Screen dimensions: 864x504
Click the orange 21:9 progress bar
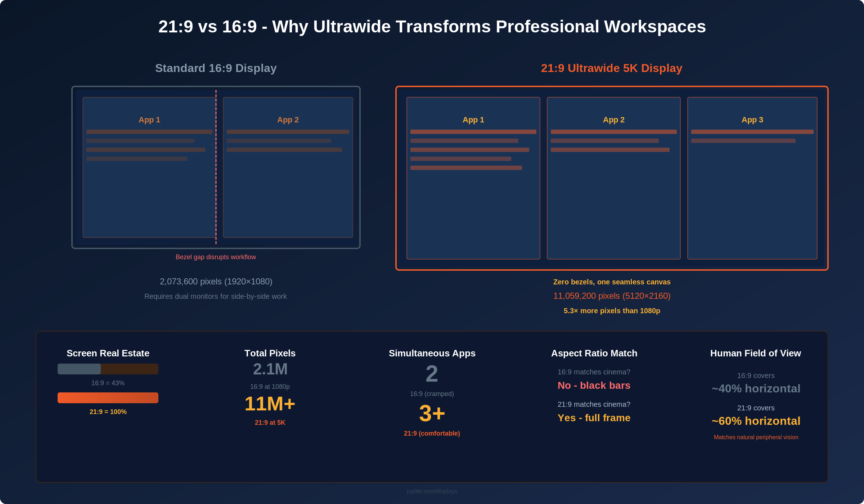point(108,398)
